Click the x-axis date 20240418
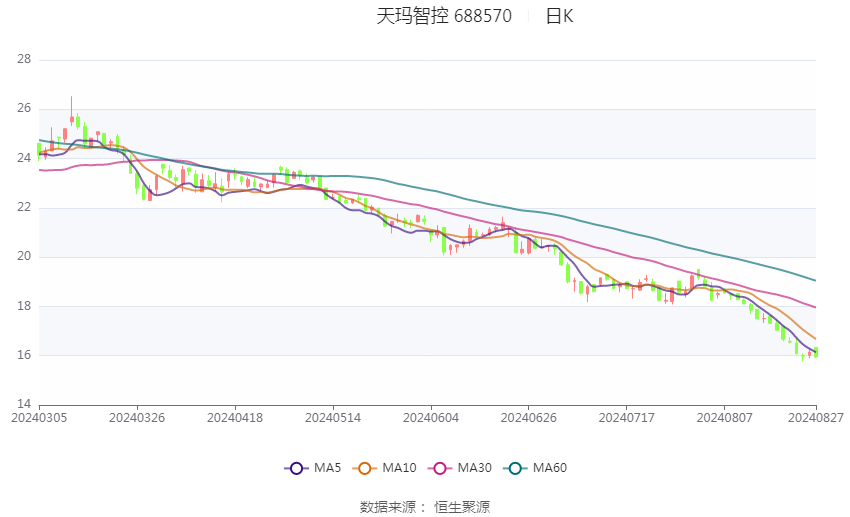The image size is (850, 517). coord(235,418)
